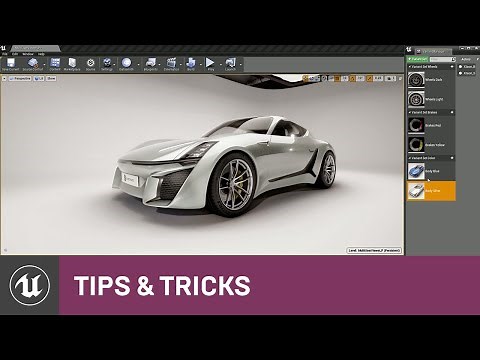The width and height of the screenshot is (480, 360).
Task: Toggle rotation snapping in the viewport
Action: click(x=353, y=79)
